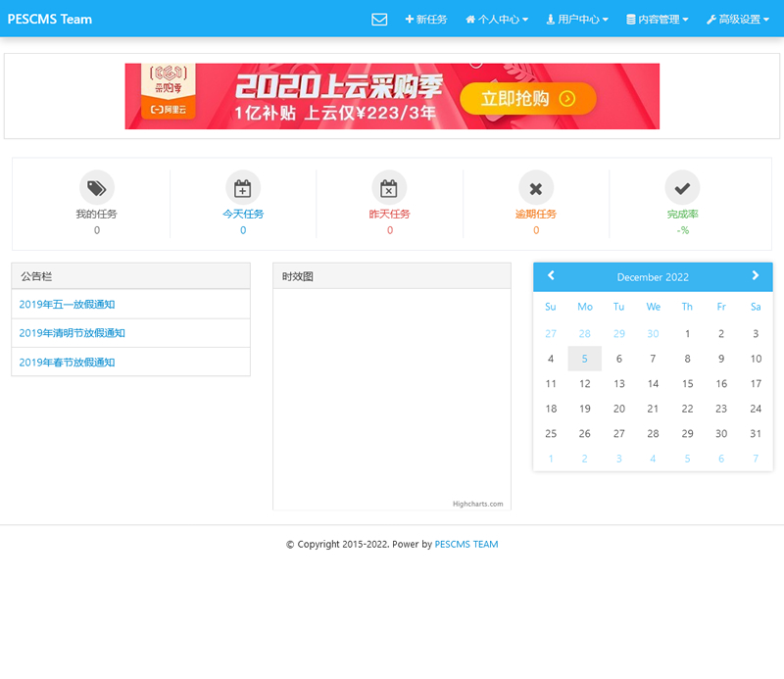Click the 完成率 checkmark icon
The image size is (784, 679).
click(682, 189)
